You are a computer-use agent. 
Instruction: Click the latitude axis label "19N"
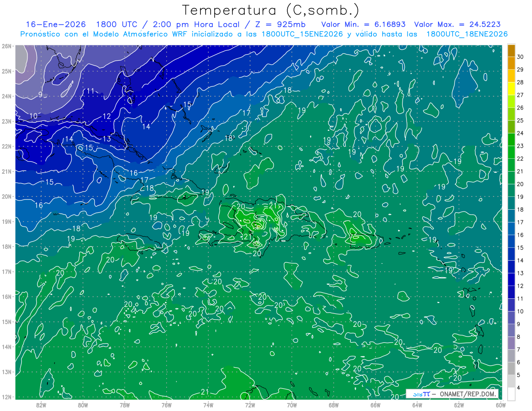coord(7,221)
